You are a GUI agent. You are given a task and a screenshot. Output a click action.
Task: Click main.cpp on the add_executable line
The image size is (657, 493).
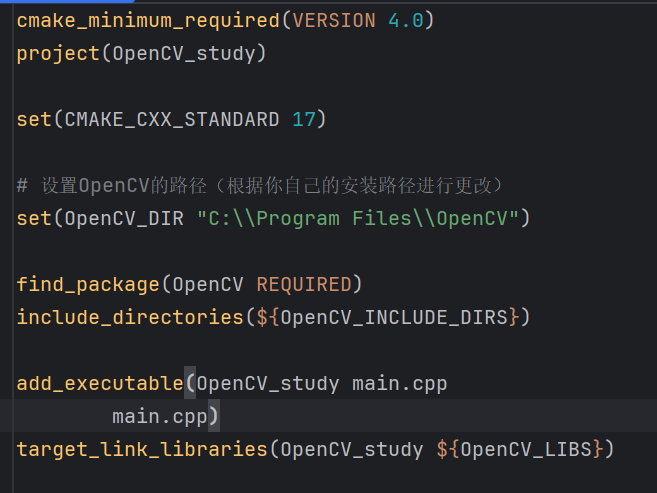(x=400, y=384)
